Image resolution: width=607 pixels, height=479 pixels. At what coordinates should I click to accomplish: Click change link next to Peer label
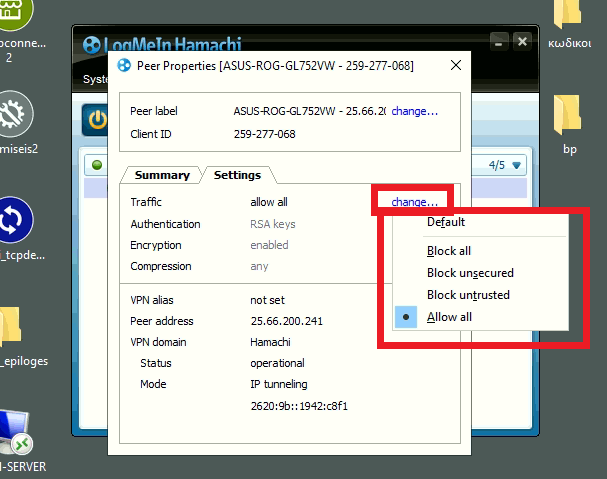point(414,111)
